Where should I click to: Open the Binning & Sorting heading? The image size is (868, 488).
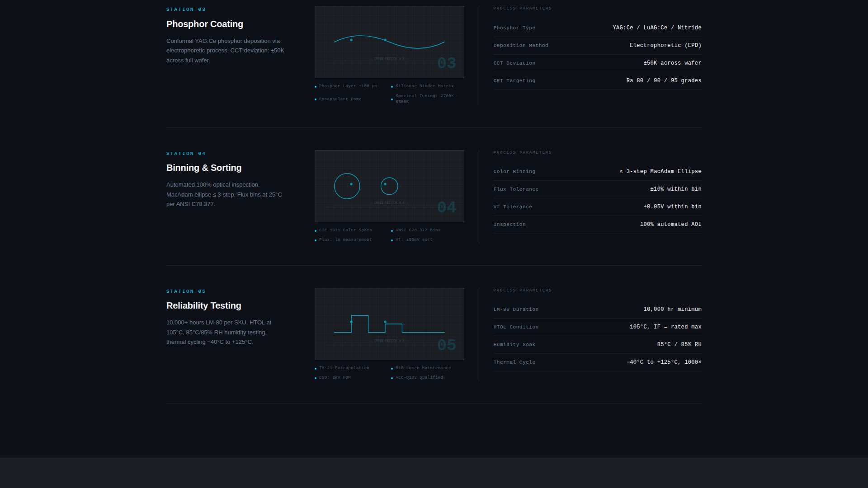click(x=204, y=168)
